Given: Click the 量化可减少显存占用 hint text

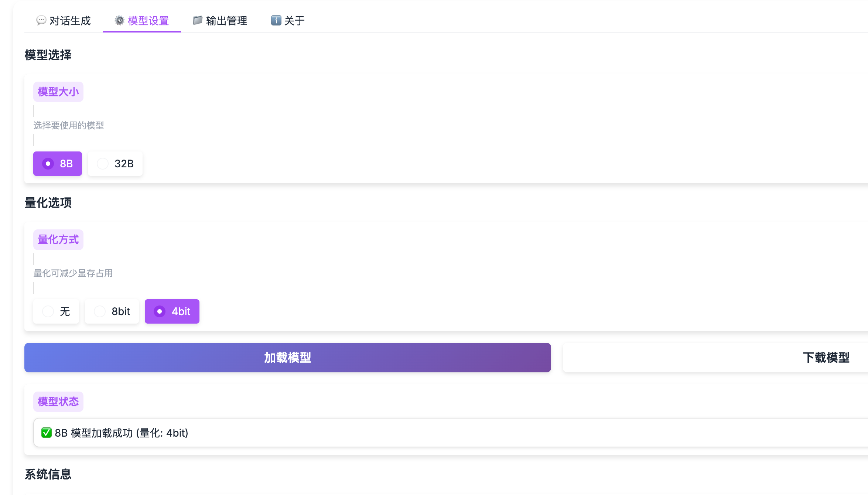Looking at the screenshot, I should tap(73, 273).
